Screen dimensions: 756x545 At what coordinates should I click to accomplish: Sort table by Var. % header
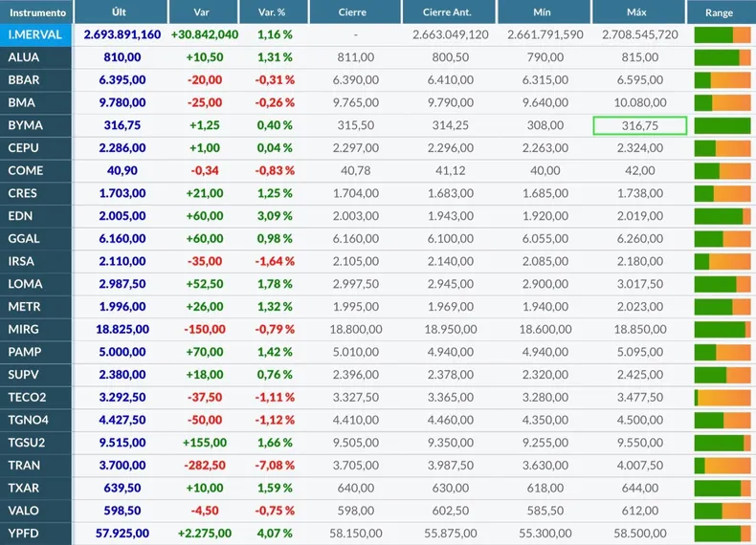click(x=273, y=13)
